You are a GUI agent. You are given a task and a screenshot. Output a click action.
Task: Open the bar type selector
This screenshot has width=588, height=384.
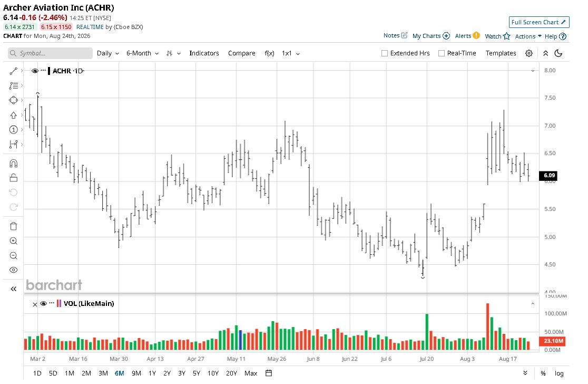point(173,53)
